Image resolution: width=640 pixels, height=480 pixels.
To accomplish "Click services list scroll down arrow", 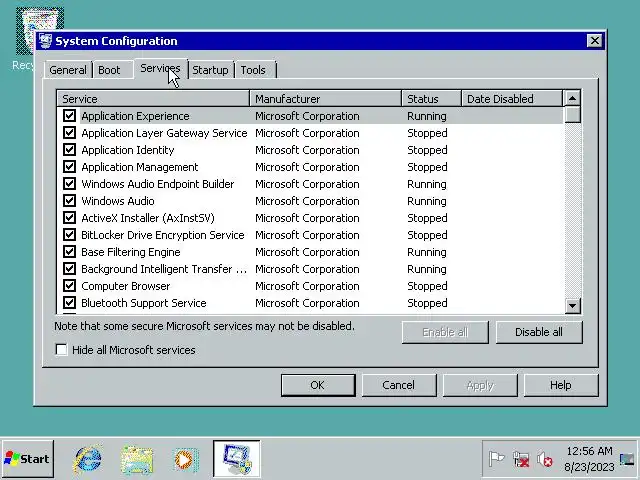I will point(572,305).
